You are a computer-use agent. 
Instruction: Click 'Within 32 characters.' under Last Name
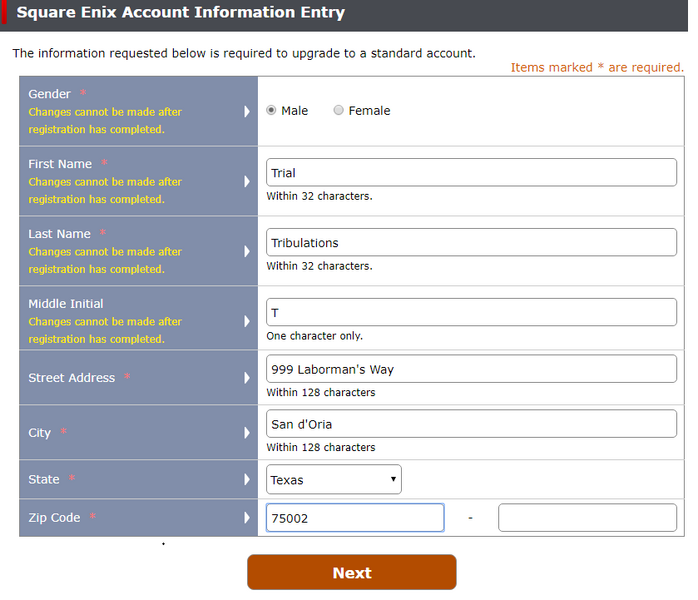319,266
